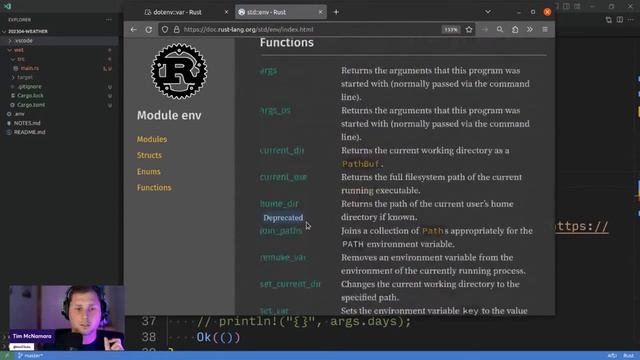Close the dotenv::var - Rust tab
640x360 pixels.
pyautogui.click(x=227, y=12)
